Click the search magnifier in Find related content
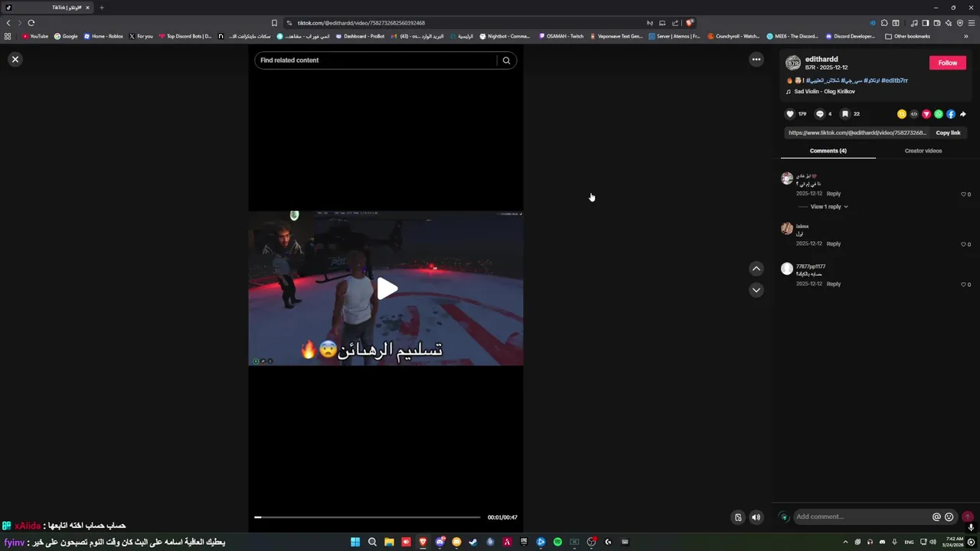 tap(506, 60)
